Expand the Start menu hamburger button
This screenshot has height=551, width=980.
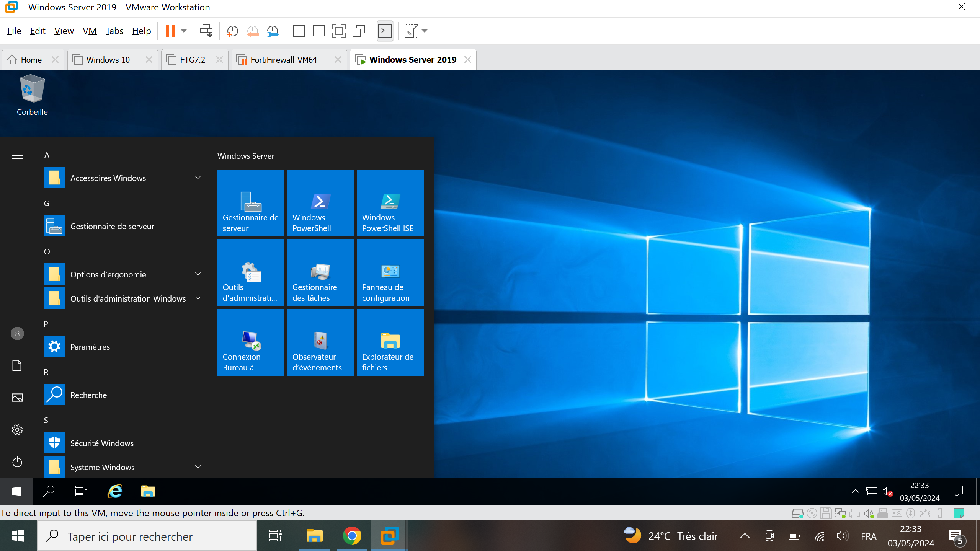(17, 156)
